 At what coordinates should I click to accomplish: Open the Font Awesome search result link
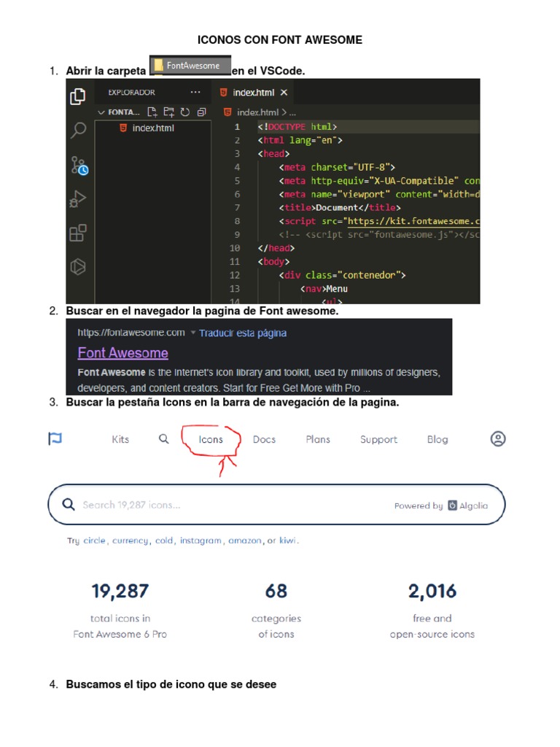coord(122,353)
